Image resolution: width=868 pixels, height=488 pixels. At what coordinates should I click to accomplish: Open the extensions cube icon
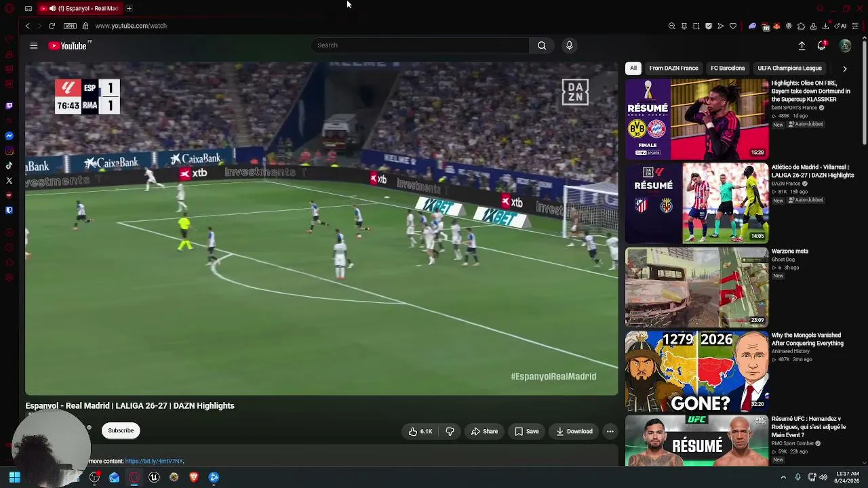(801, 26)
